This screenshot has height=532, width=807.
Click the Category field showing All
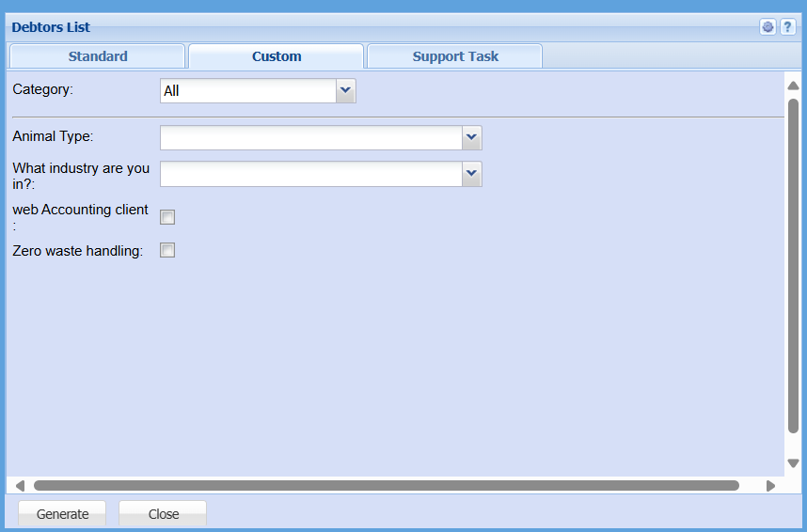[248, 90]
